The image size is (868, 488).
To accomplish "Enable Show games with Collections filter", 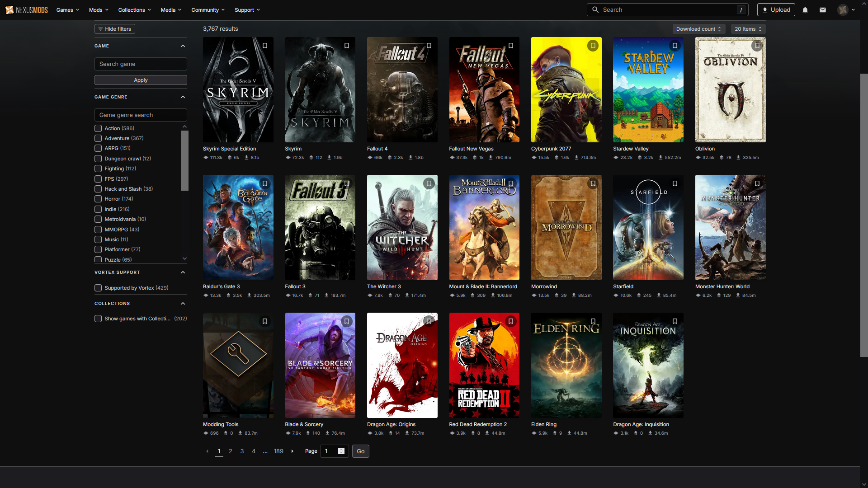I will [98, 319].
